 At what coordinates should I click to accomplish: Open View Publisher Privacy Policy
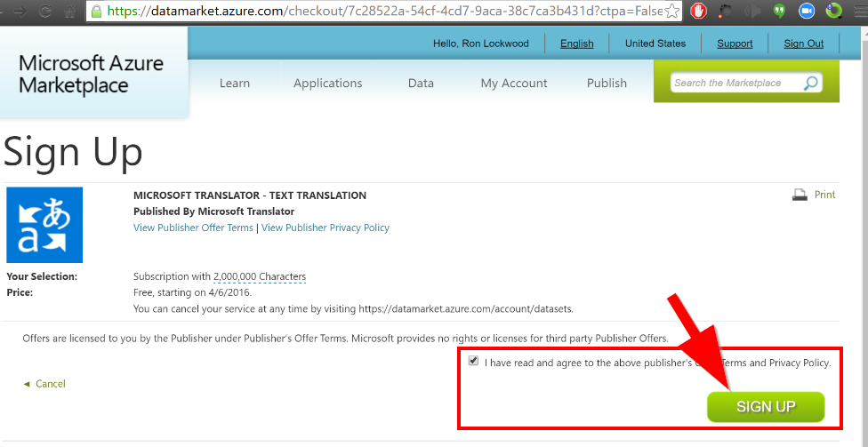click(325, 227)
